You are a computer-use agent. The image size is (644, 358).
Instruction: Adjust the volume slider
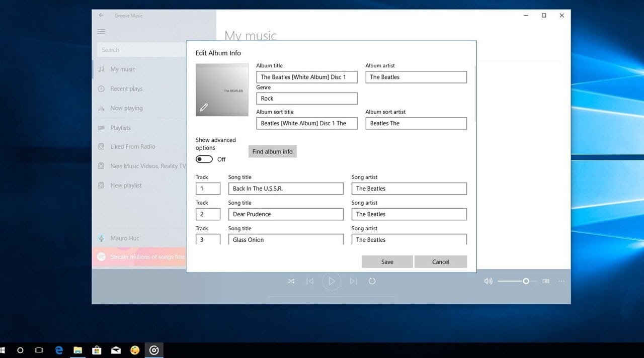(525, 281)
